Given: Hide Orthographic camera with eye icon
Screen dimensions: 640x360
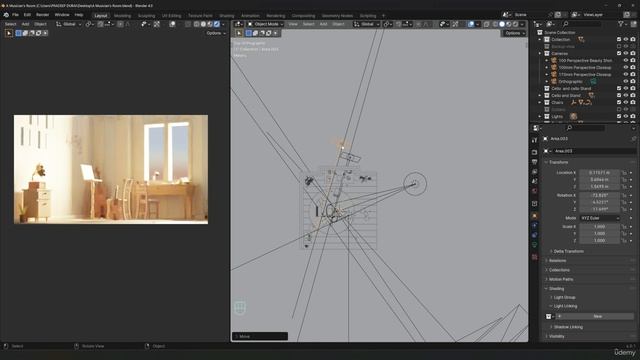Looking at the screenshot, I should tap(626, 82).
